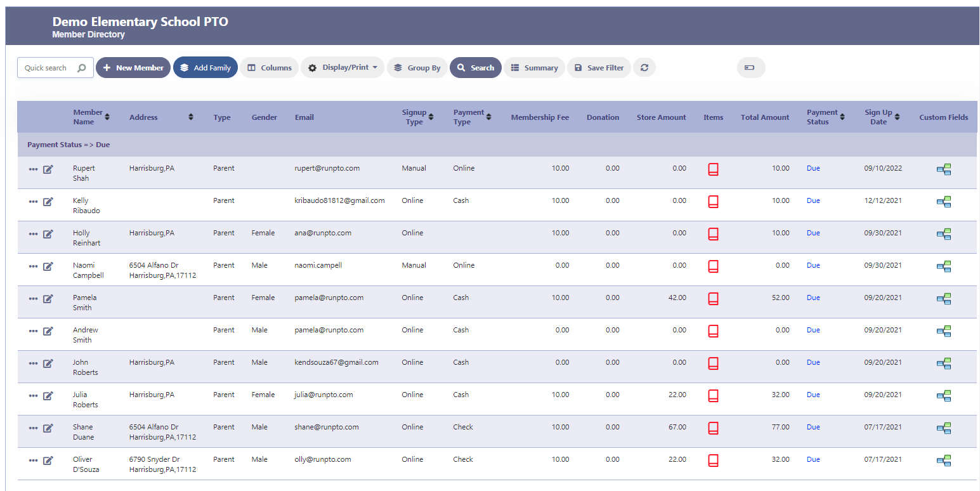Open more options for Andrew Smith
This screenshot has width=980, height=491.
[x=33, y=331]
